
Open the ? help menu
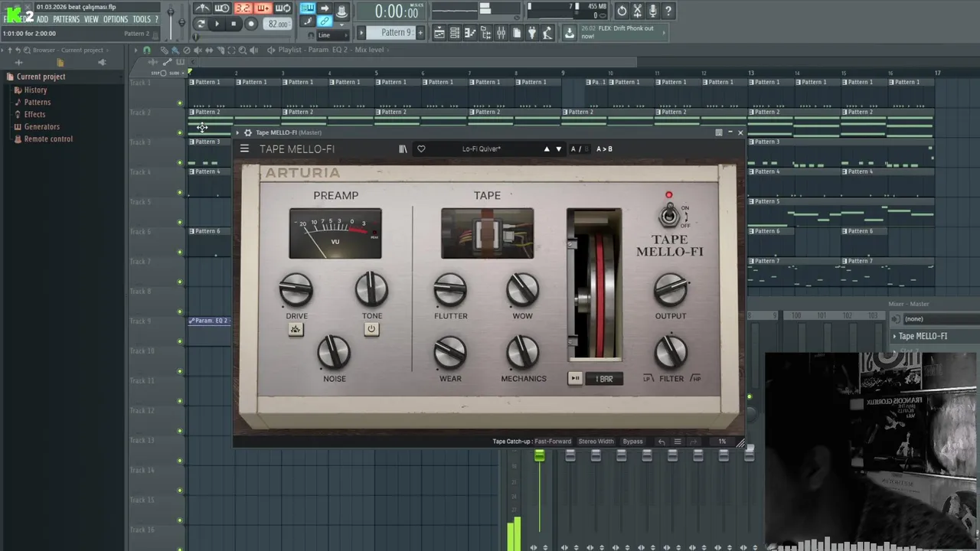157,19
